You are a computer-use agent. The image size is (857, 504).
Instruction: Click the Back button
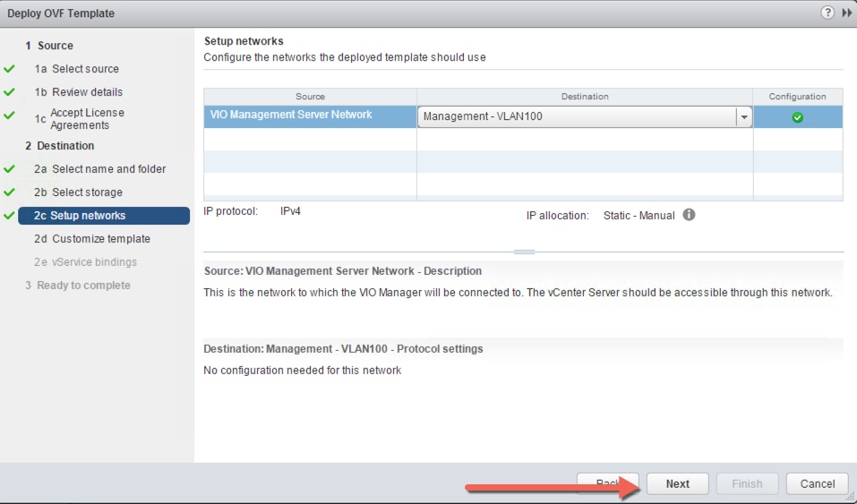(x=607, y=483)
